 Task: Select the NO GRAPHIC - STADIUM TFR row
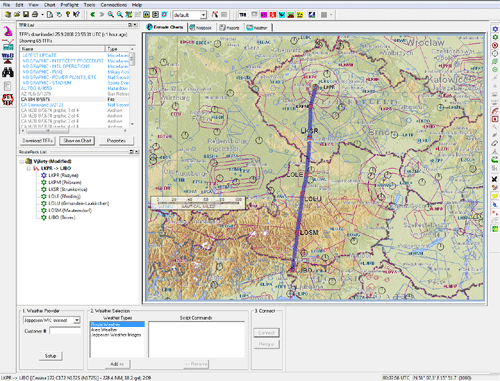click(x=74, y=83)
